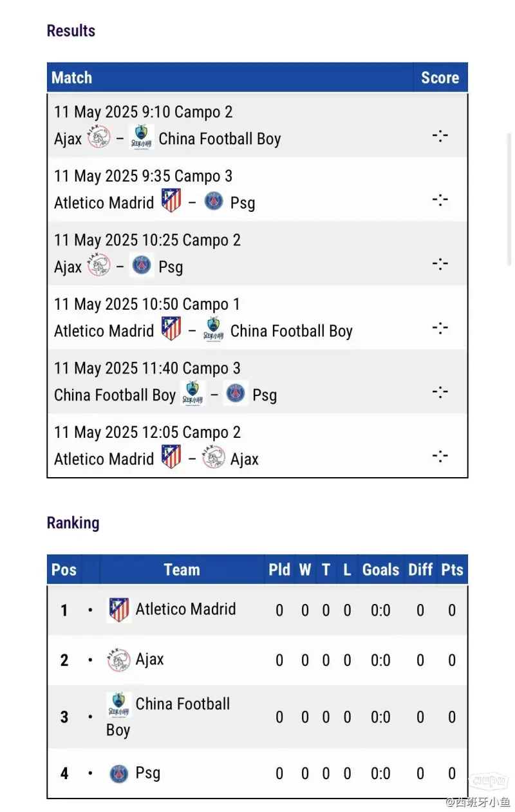Click Atletico Madrid crest in Ranking table

click(119, 609)
